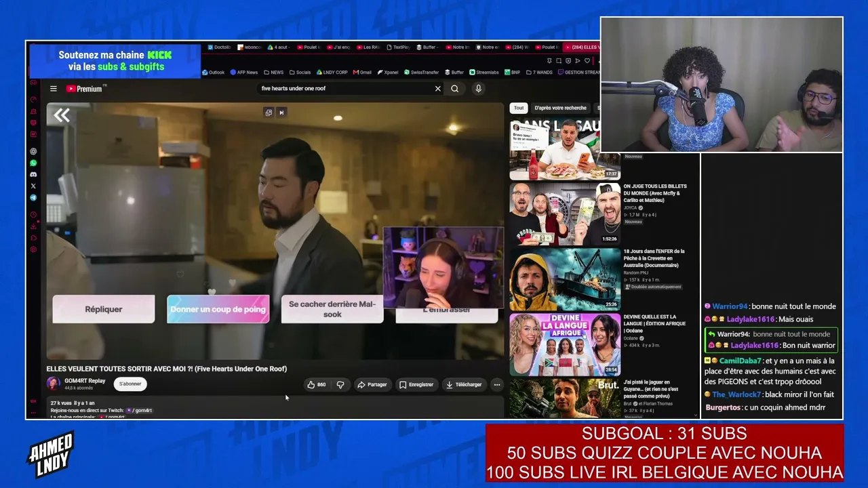Expand the 7 WANDS bookmark folder

pyautogui.click(x=539, y=73)
